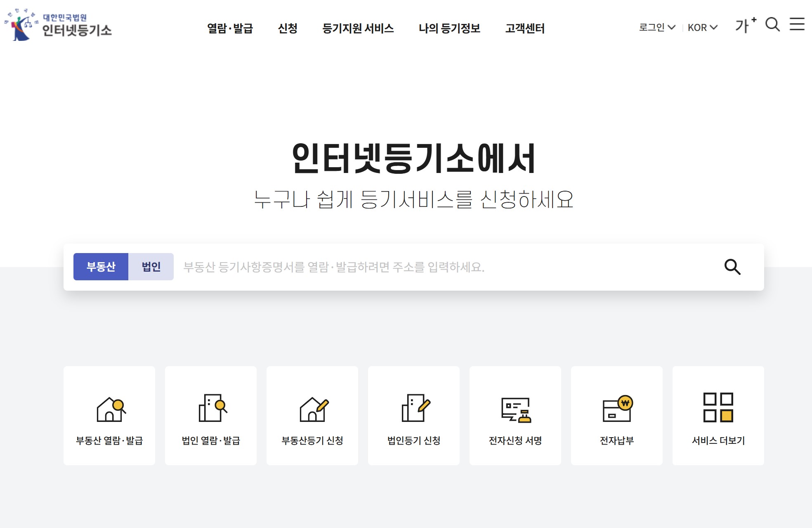Open the hamburger full menu icon
Screen dimensions: 812x528
[797, 24]
